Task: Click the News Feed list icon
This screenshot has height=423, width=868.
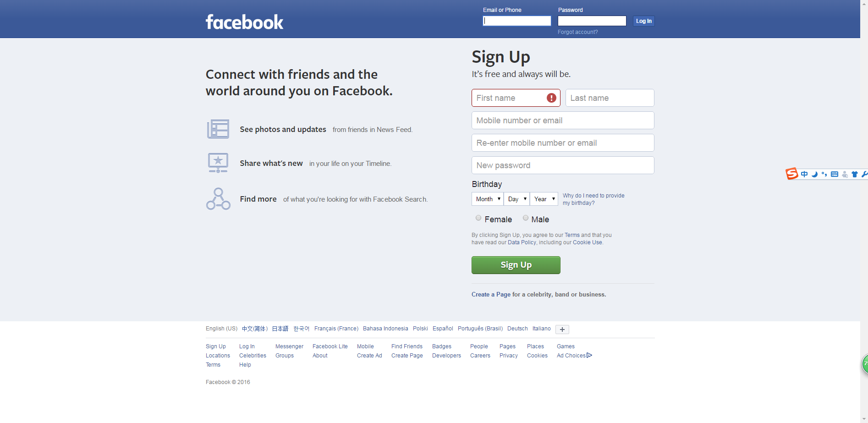Action: tap(218, 129)
